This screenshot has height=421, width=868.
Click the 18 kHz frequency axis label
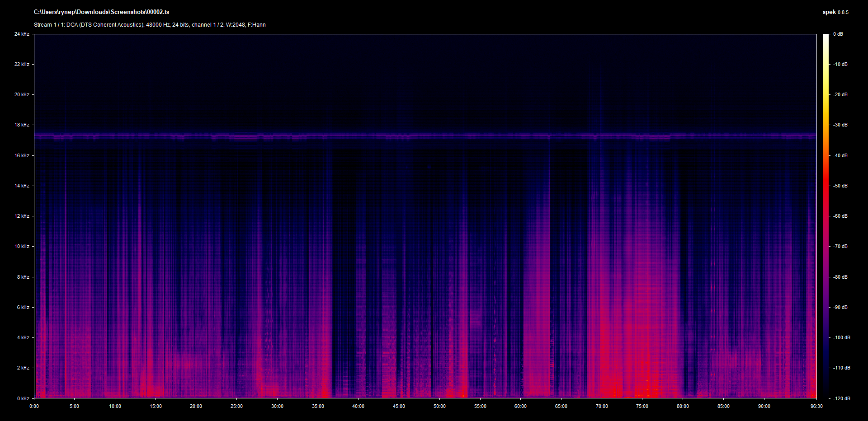(22, 125)
